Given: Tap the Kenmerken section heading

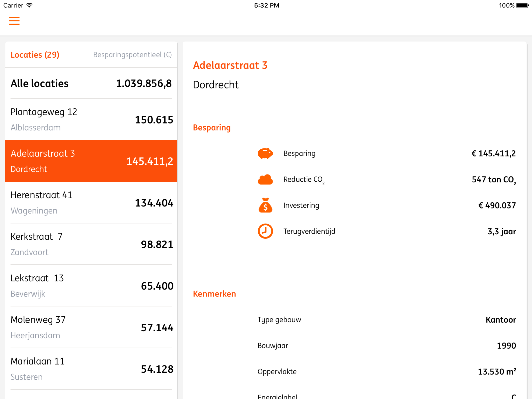Looking at the screenshot, I should [214, 294].
